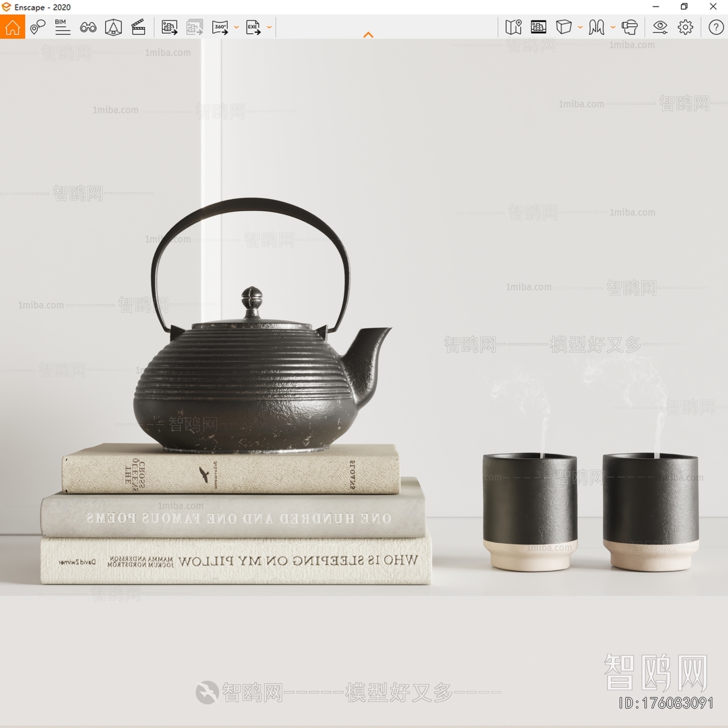Collapse toolbar using orange chevron
The image size is (728, 728).
click(369, 35)
